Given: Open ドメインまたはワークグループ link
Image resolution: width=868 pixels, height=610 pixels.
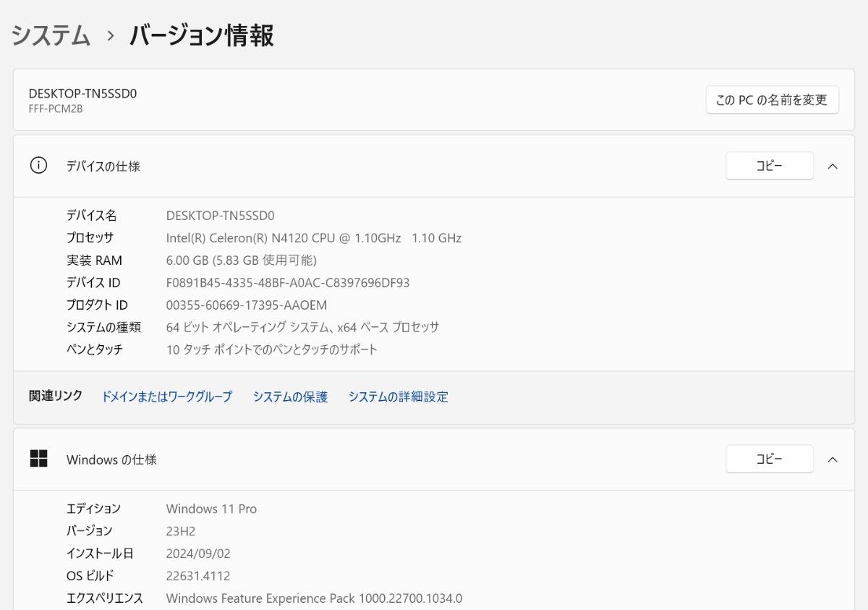Looking at the screenshot, I should pos(167,397).
